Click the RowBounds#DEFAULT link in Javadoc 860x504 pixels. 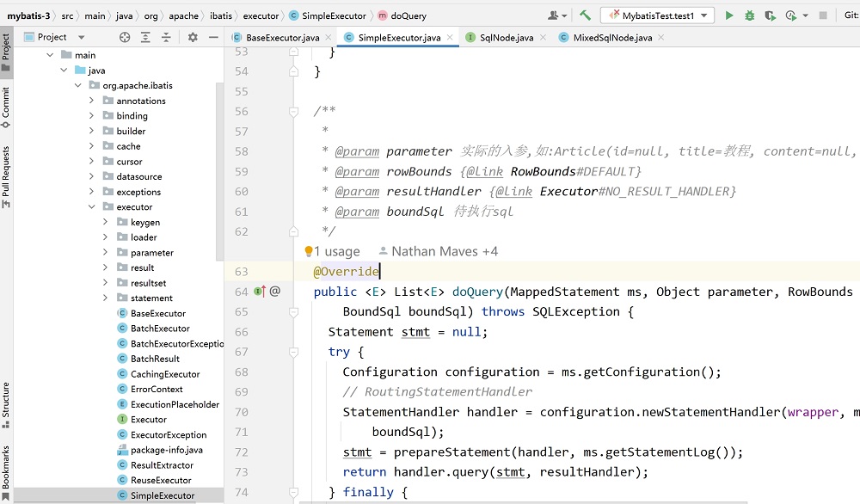coord(576,171)
